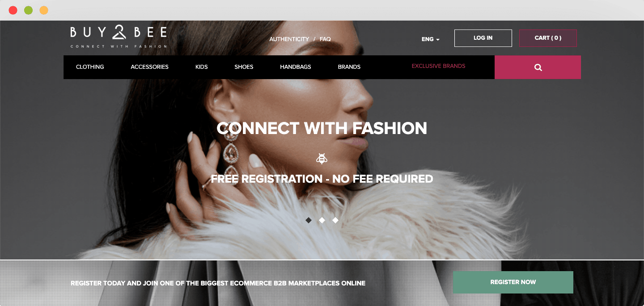The height and width of the screenshot is (306, 644).
Task: Open the FAQ link
Action: click(325, 39)
